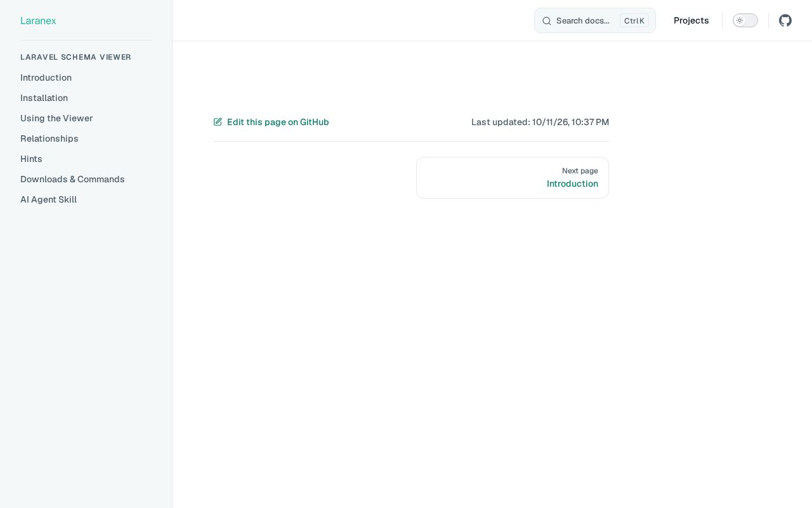This screenshot has width=812, height=508.
Task: Open the GitHub repository icon
Action: (785, 20)
